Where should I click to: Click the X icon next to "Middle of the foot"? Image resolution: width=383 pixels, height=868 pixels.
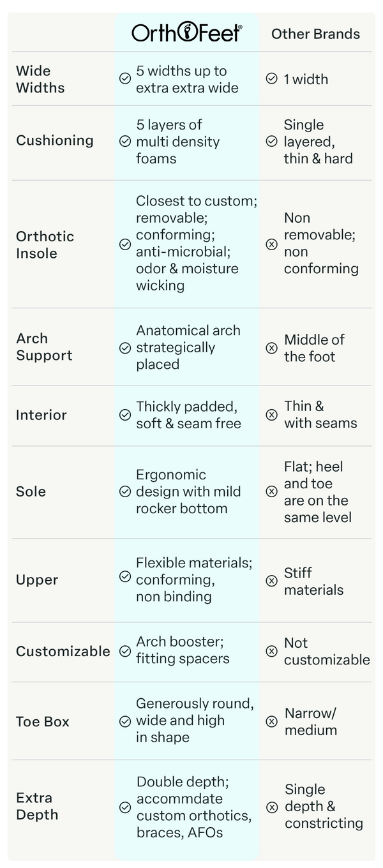coord(271,348)
